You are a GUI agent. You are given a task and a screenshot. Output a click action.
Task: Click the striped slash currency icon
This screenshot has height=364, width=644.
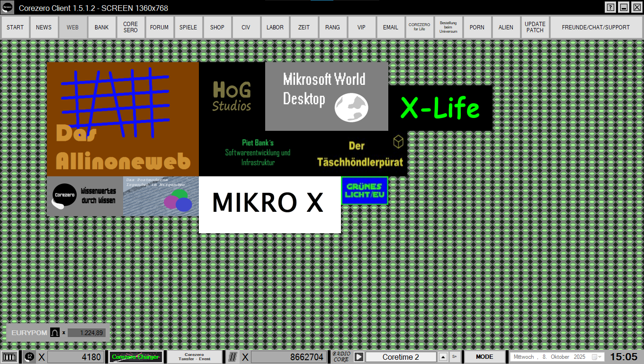tap(233, 357)
